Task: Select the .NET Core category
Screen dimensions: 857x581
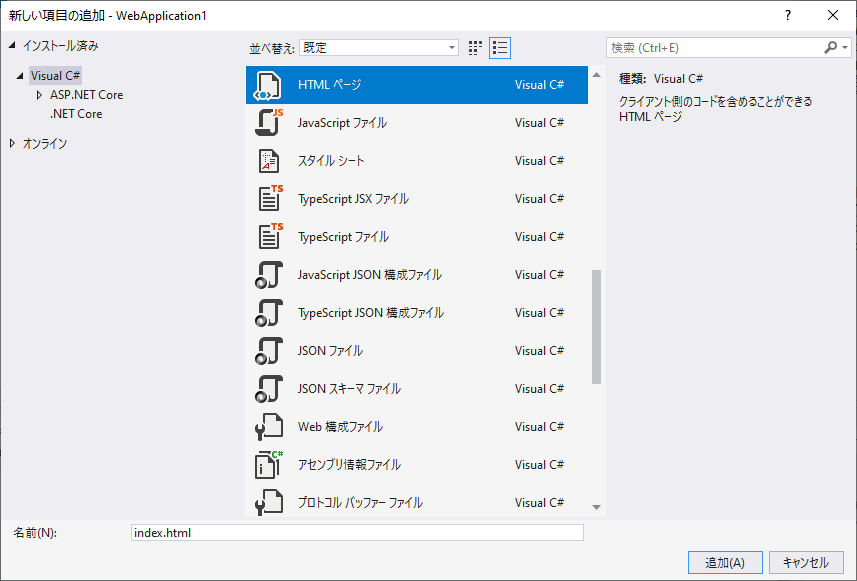Action: tap(76, 114)
